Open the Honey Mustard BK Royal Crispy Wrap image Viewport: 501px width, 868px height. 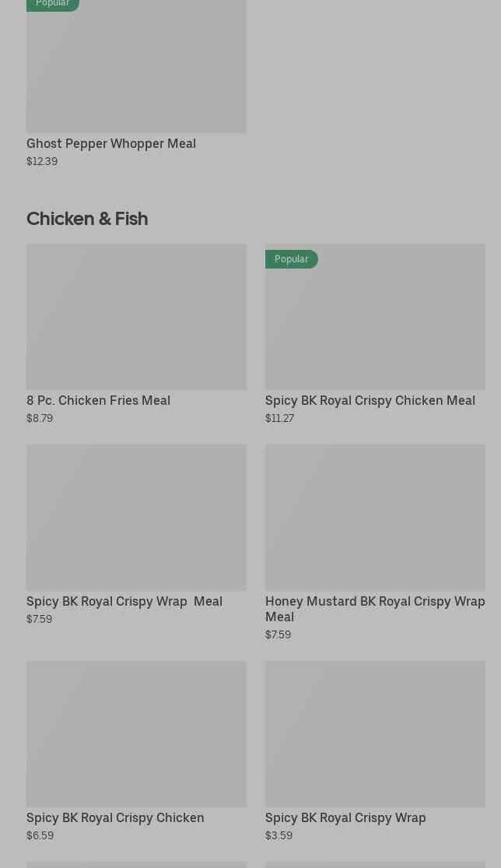(x=375, y=518)
